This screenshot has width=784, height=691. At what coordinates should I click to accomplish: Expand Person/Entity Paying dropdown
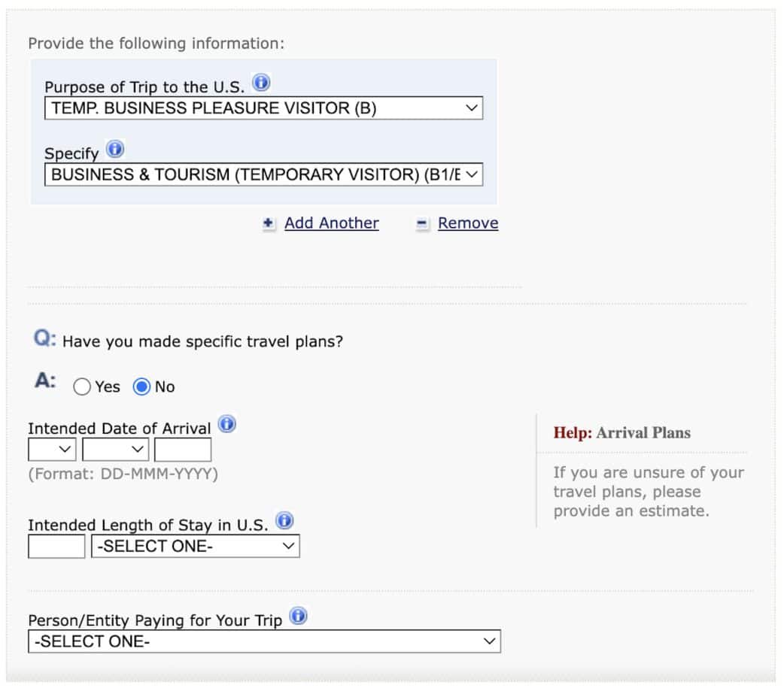(264, 642)
